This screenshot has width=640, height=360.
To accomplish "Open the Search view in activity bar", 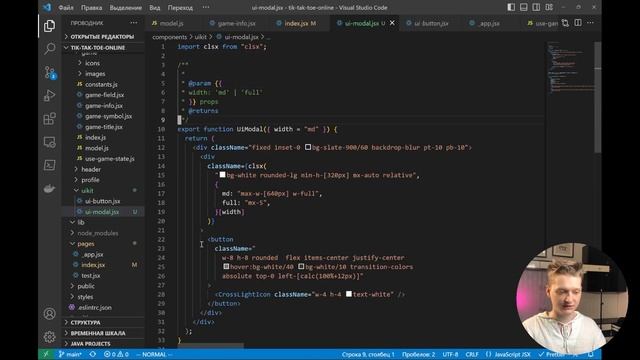I will (49, 49).
